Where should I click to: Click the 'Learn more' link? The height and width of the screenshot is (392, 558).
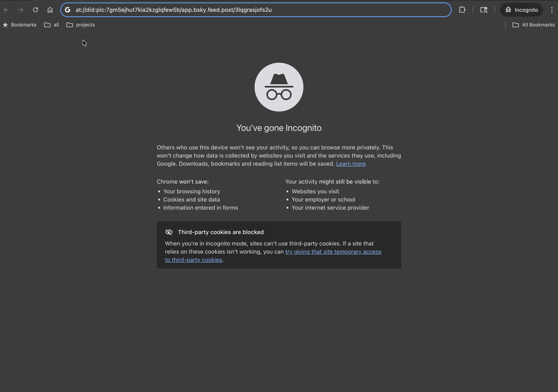coord(351,164)
